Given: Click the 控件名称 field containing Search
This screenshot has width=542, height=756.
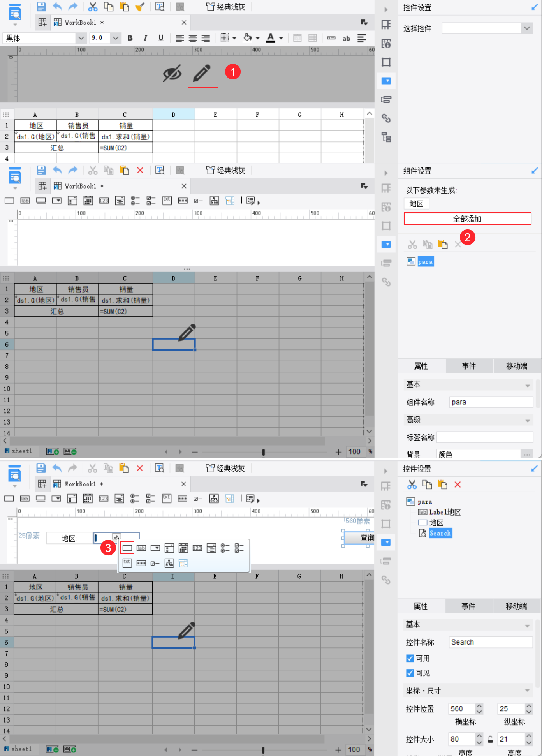Looking at the screenshot, I should 491,642.
